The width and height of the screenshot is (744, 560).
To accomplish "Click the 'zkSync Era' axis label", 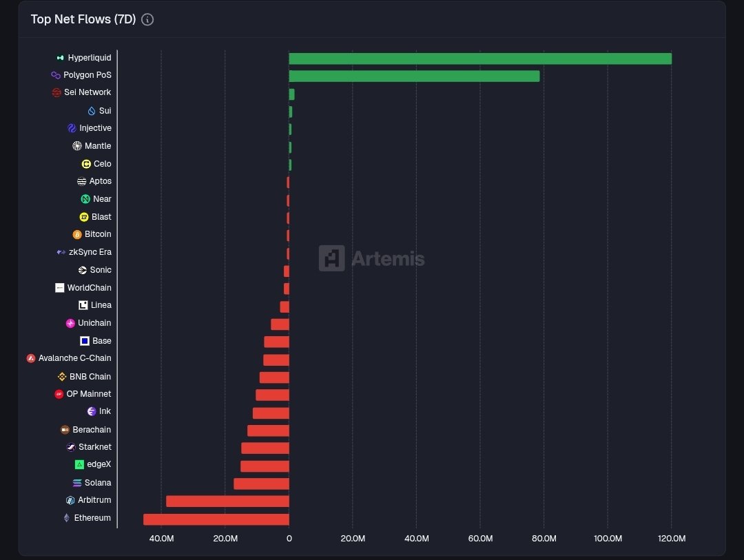I will 90,252.
